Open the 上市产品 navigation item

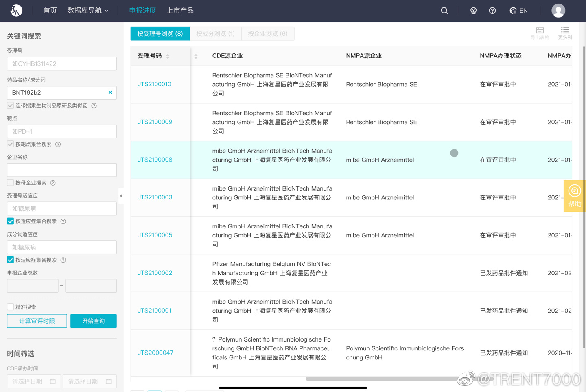[x=180, y=11]
